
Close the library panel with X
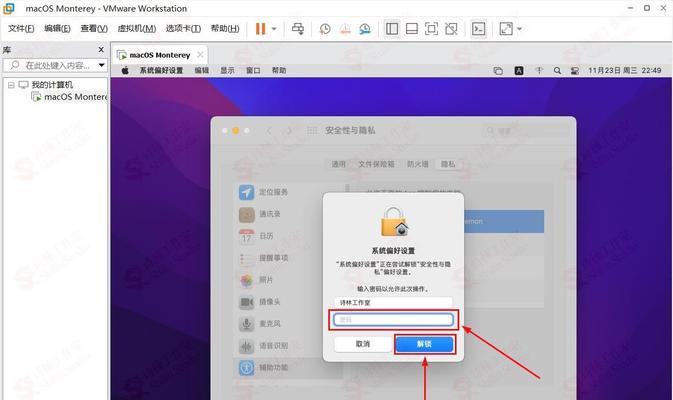101,50
